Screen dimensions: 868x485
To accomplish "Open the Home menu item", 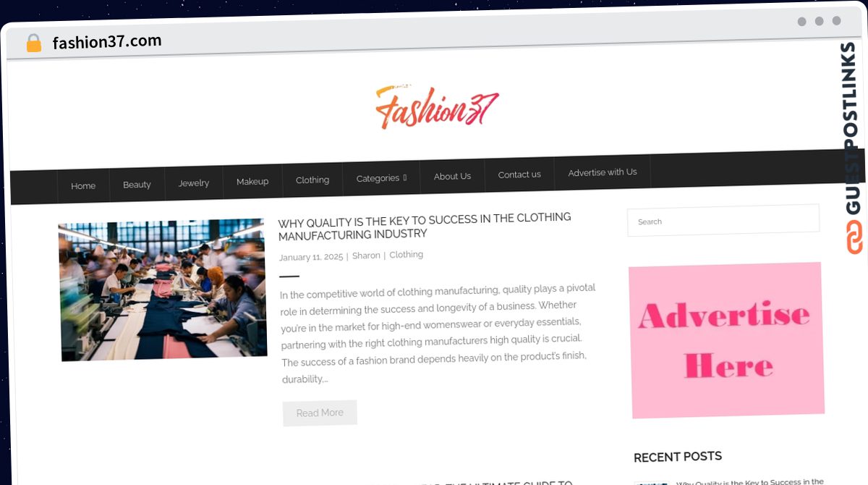I will pos(83,186).
